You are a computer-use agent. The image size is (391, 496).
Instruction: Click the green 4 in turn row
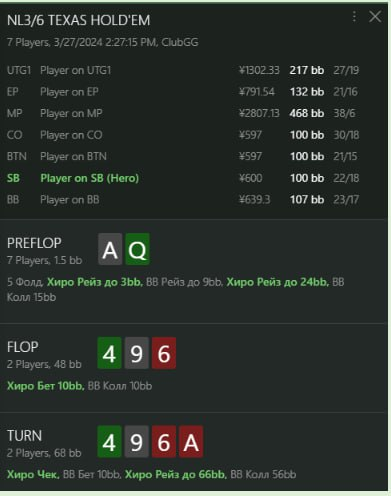(x=109, y=442)
